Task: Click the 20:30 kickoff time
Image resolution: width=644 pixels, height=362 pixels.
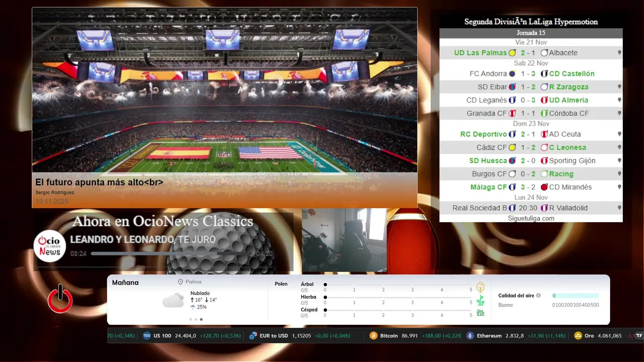Action: (x=528, y=208)
